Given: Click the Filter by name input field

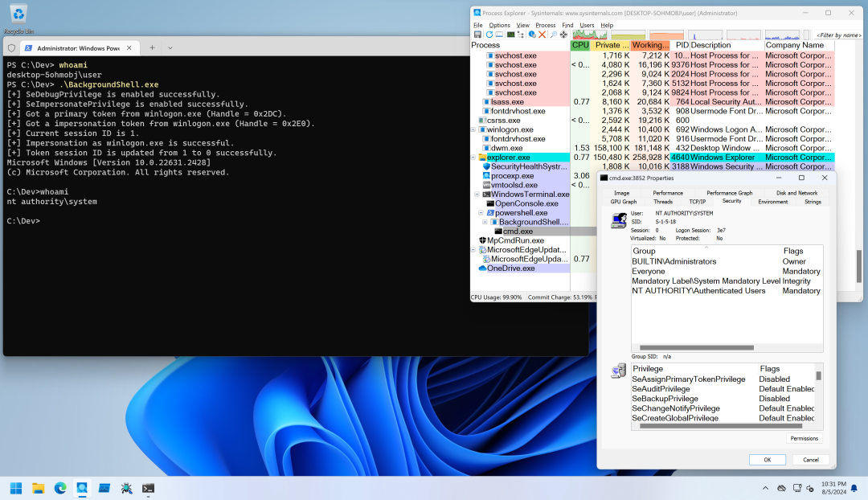Looking at the screenshot, I should click(838, 35).
